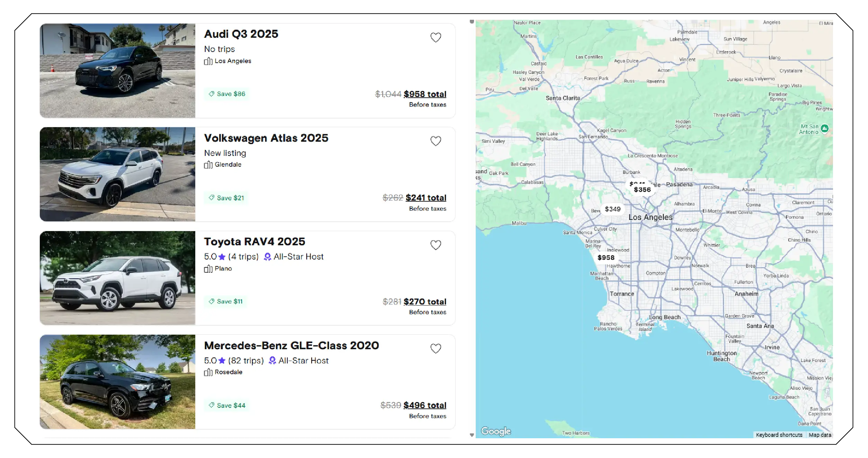Viewport: 868px width, 458px height.
Task: Click the delivery icon next to Plano
Action: pos(208,268)
